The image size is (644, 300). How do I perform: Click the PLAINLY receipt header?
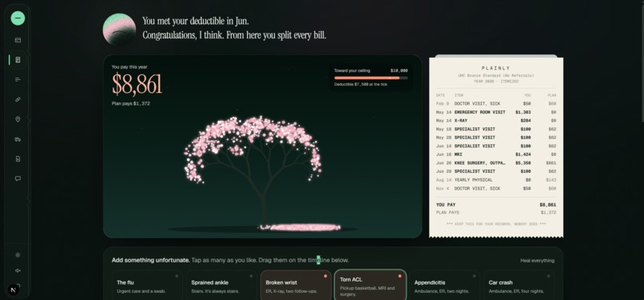click(495, 68)
